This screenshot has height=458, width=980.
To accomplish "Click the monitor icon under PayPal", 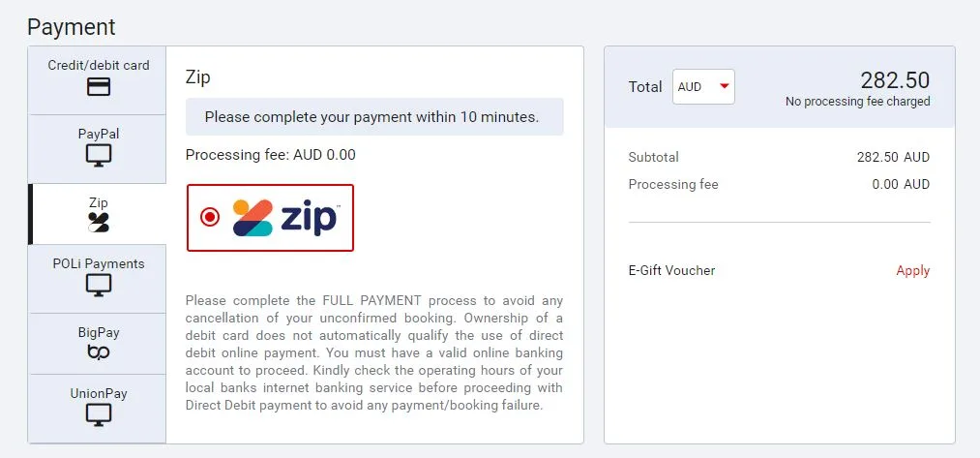I will (x=99, y=155).
